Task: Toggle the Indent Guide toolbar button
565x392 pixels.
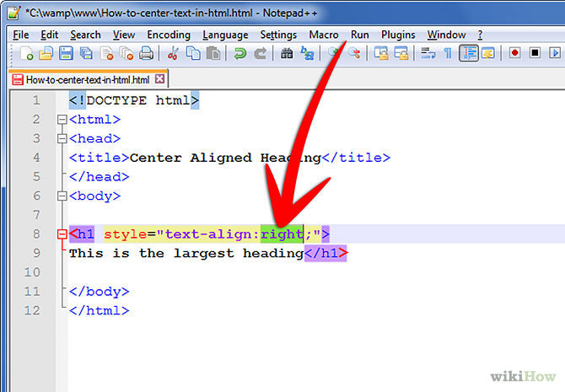Action: (x=468, y=54)
